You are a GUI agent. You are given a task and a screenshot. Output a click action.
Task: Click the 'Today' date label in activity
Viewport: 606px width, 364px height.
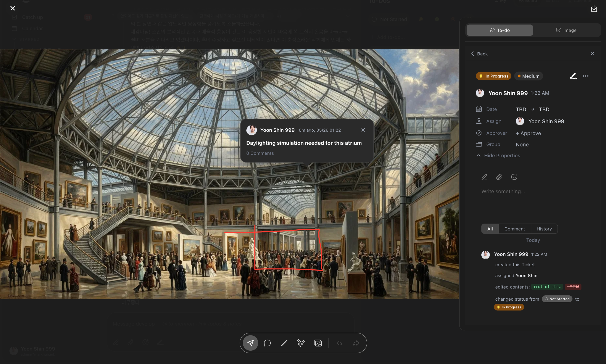click(x=533, y=240)
